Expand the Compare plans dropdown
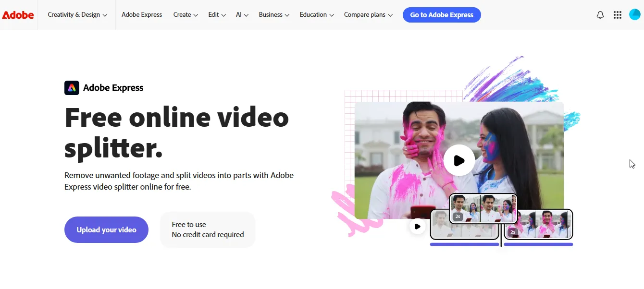The width and height of the screenshot is (644, 289). point(368,15)
